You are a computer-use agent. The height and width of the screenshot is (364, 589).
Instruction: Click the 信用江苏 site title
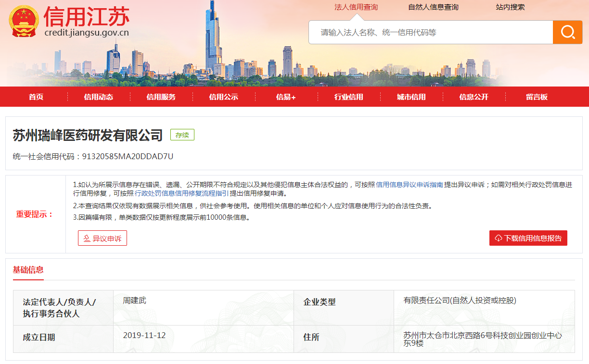tap(87, 16)
